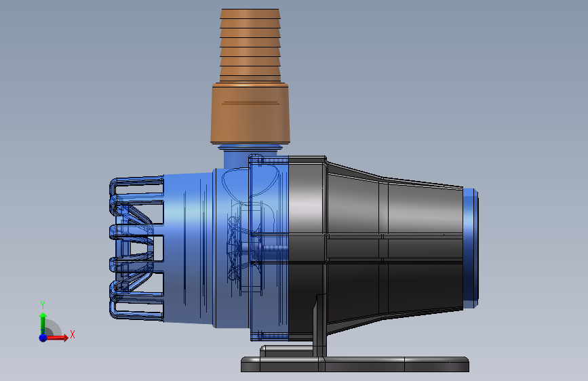
Task: Click the red X axis arrow of the triad
Action: (x=57, y=338)
